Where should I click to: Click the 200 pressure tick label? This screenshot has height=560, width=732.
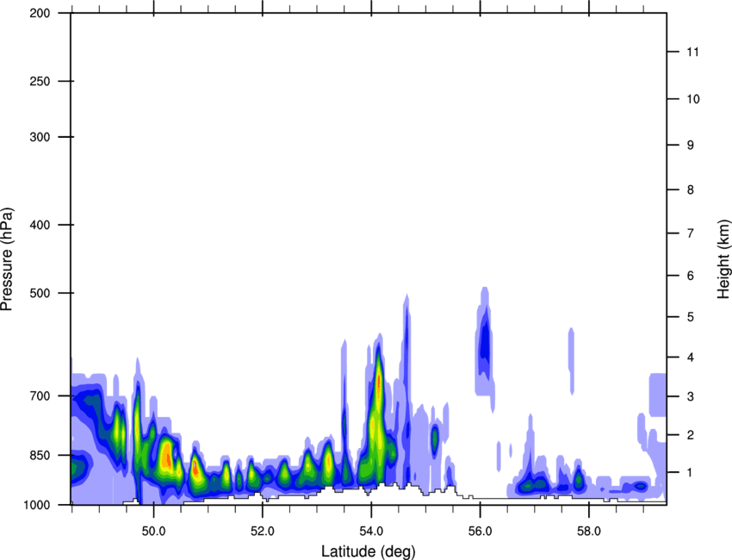pos(40,13)
